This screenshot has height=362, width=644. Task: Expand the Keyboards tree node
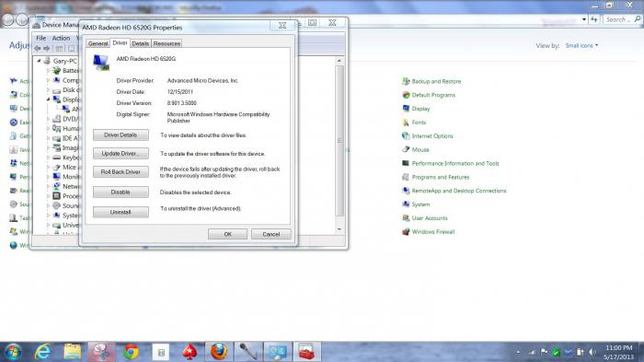tap(48, 158)
